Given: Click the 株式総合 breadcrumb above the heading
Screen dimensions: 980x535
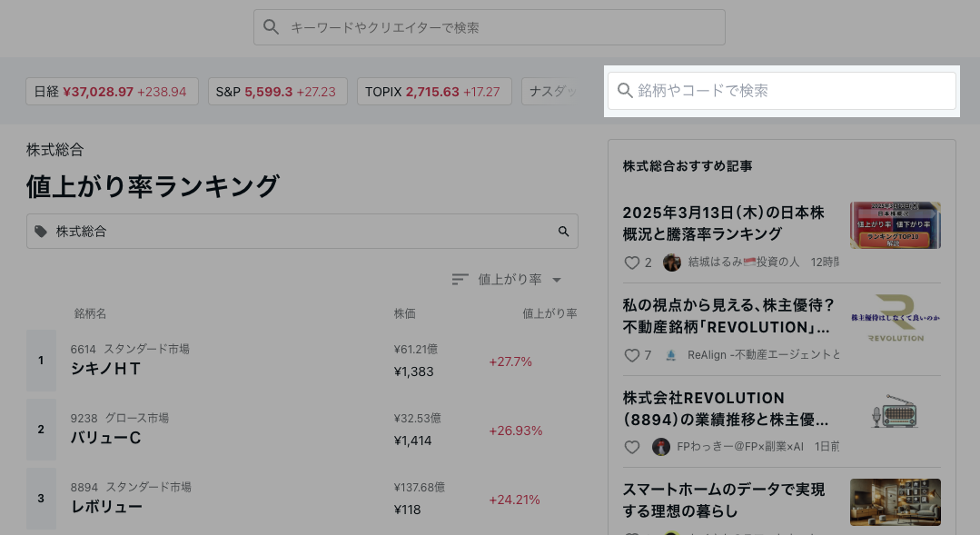Looking at the screenshot, I should pos(55,150).
